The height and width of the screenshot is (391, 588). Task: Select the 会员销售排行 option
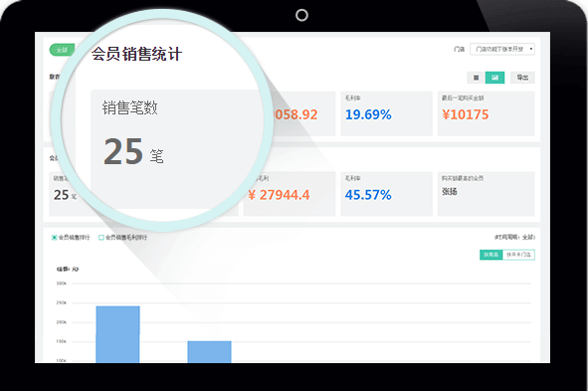(x=71, y=238)
